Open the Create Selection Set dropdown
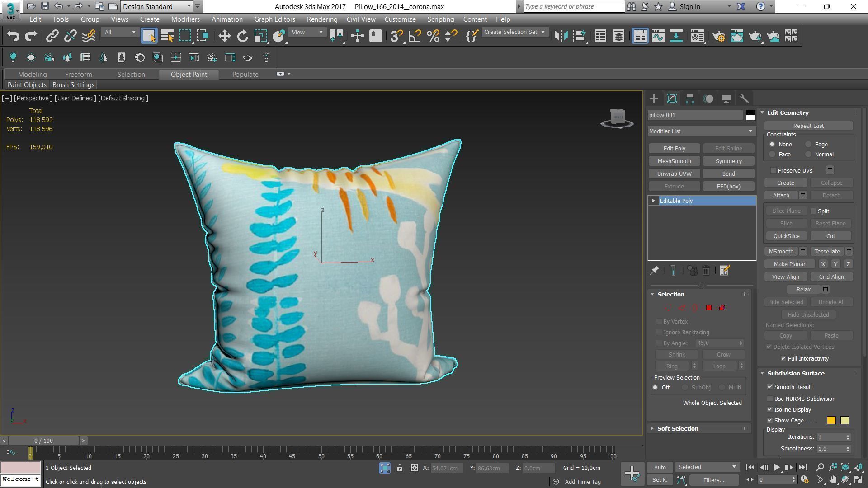 pos(514,32)
